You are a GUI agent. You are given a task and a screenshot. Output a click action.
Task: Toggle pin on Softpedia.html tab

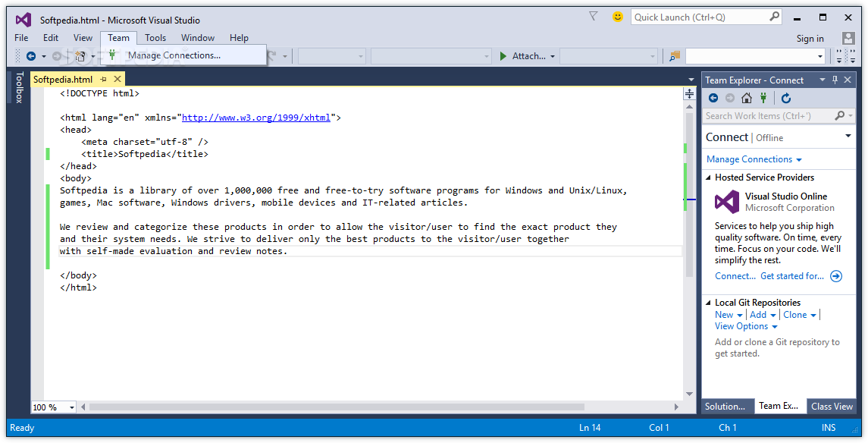point(104,79)
